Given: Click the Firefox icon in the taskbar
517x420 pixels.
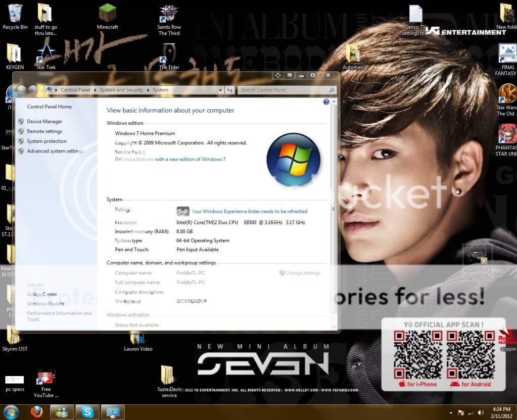Looking at the screenshot, I should (36, 412).
